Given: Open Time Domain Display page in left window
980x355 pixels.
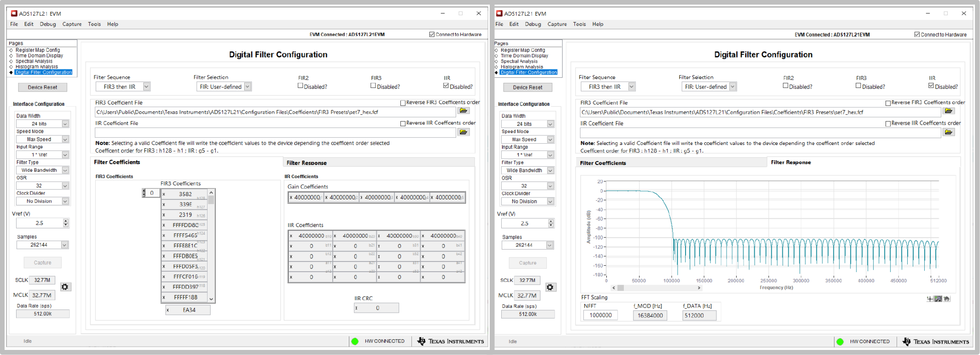Looking at the screenshot, I should tap(39, 56).
